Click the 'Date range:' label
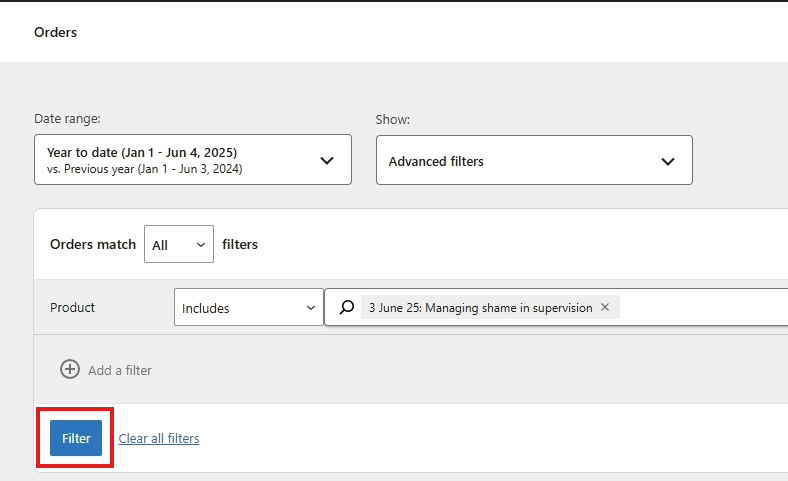This screenshot has height=481, width=788. pyautogui.click(x=67, y=119)
